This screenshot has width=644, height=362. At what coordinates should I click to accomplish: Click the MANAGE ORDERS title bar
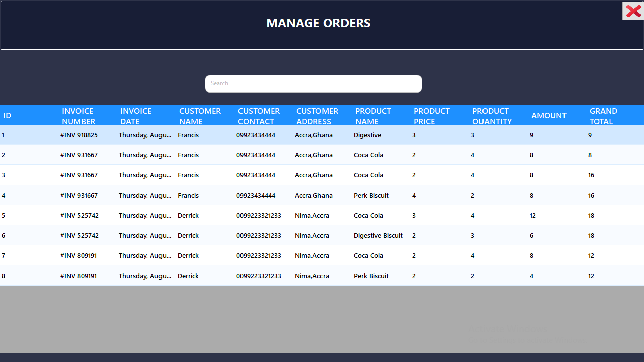[x=318, y=23]
